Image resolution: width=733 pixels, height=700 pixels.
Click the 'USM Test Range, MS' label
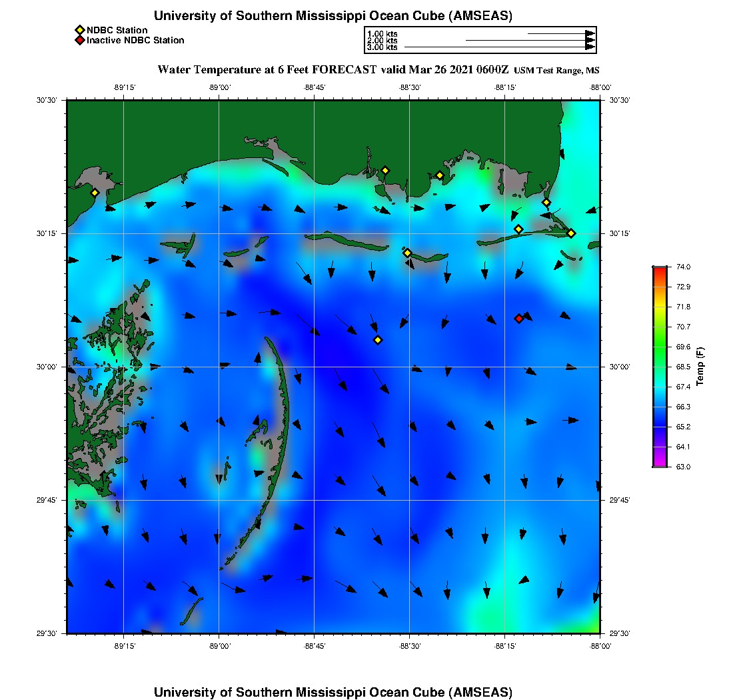556,70
